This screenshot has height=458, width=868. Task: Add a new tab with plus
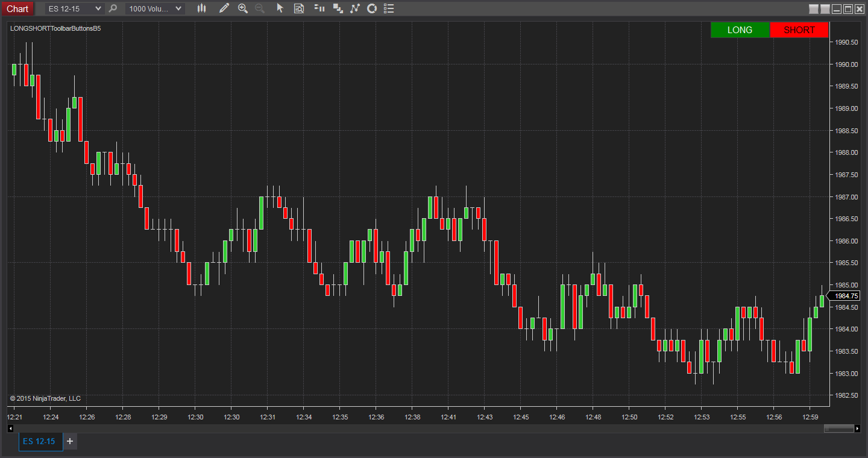(x=70, y=442)
